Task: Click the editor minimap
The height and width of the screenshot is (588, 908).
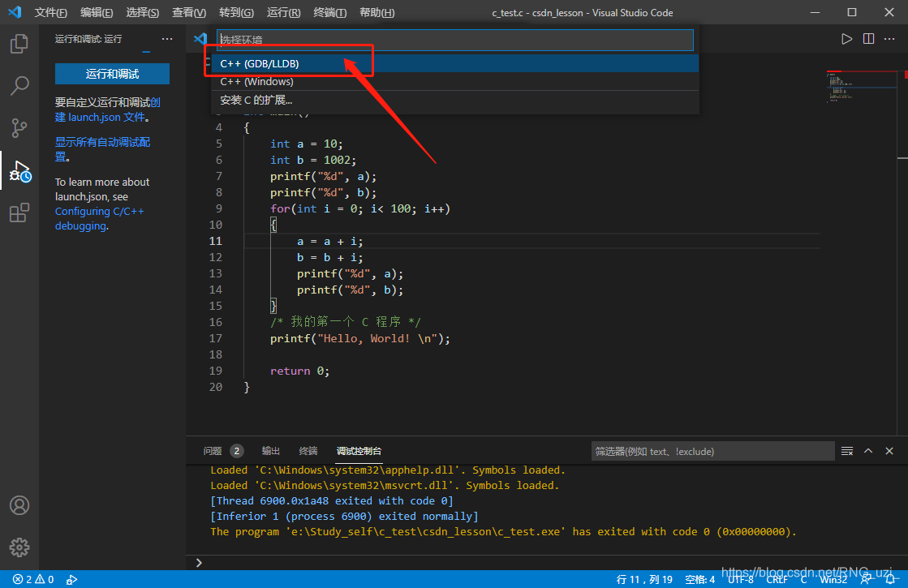Action: click(862, 87)
